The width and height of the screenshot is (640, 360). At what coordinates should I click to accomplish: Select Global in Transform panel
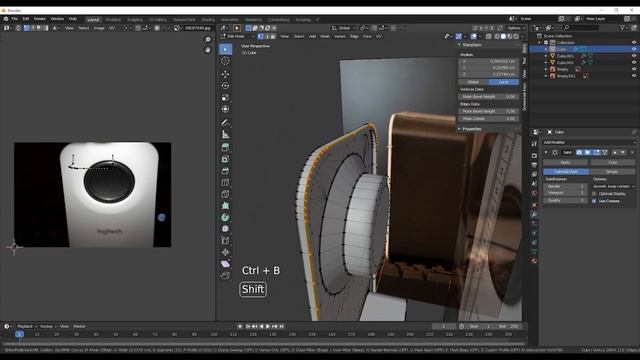[x=473, y=82]
